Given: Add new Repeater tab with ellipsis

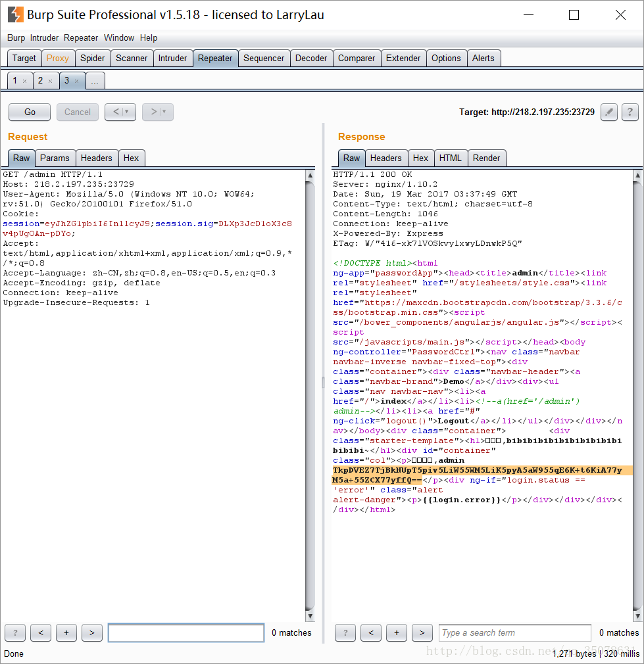Looking at the screenshot, I should [95, 80].
